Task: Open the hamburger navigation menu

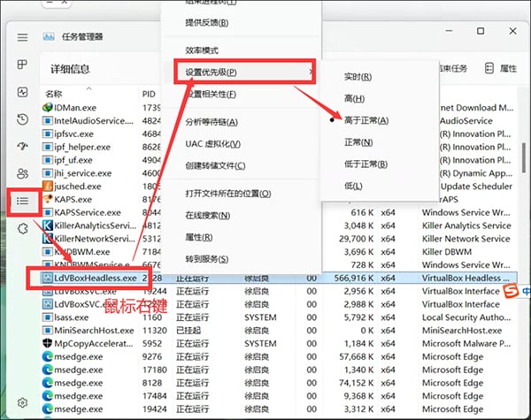Action: pos(22,37)
